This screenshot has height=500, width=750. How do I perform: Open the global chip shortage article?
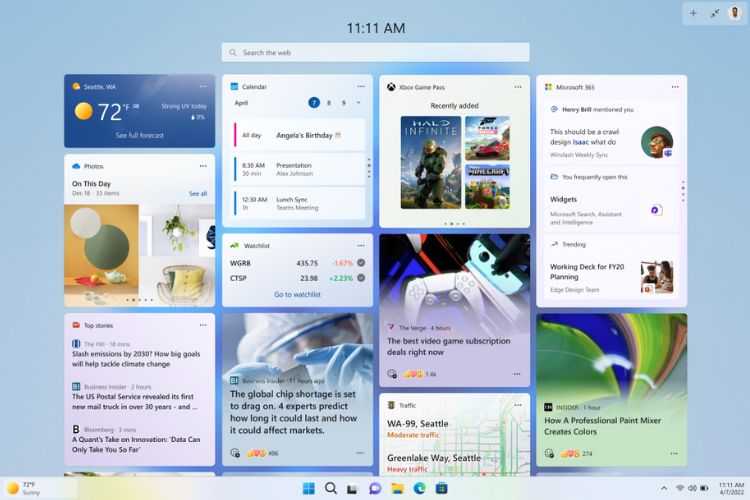pyautogui.click(x=293, y=412)
